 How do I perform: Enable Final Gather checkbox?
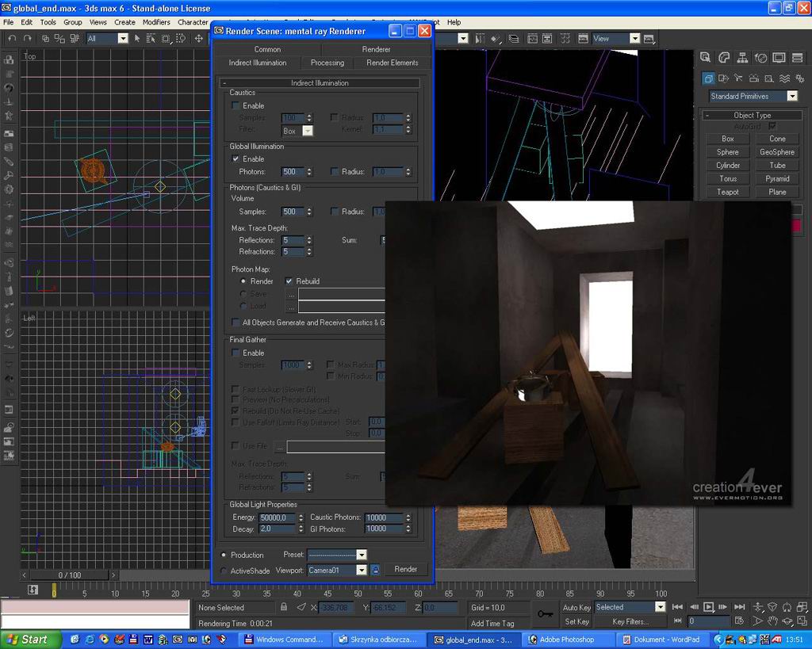[x=236, y=353]
